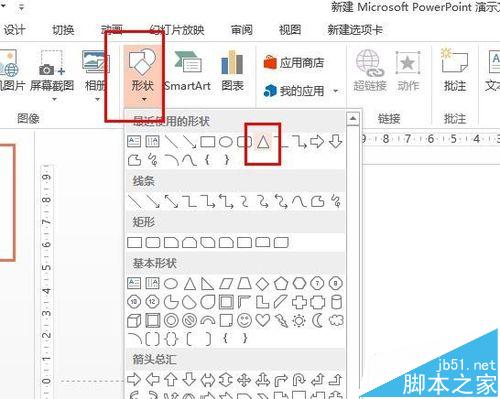
Task: Select the isosceles triangle in recently used shapes
Action: [263, 142]
